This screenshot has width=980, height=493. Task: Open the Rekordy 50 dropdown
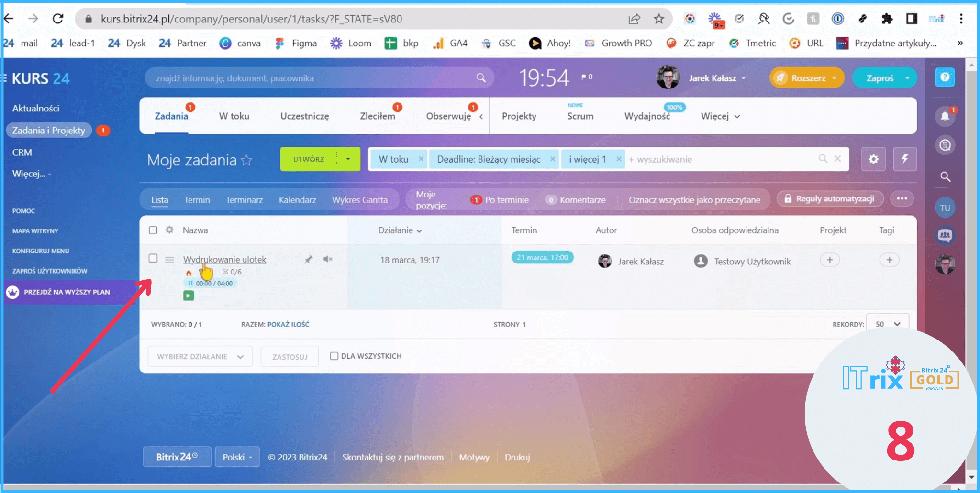[x=888, y=324]
